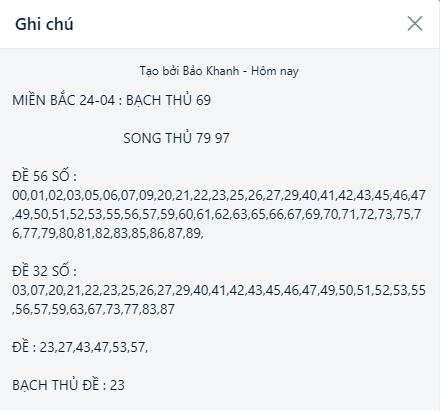Click the list row starting 6,77,79,80

tap(108, 233)
